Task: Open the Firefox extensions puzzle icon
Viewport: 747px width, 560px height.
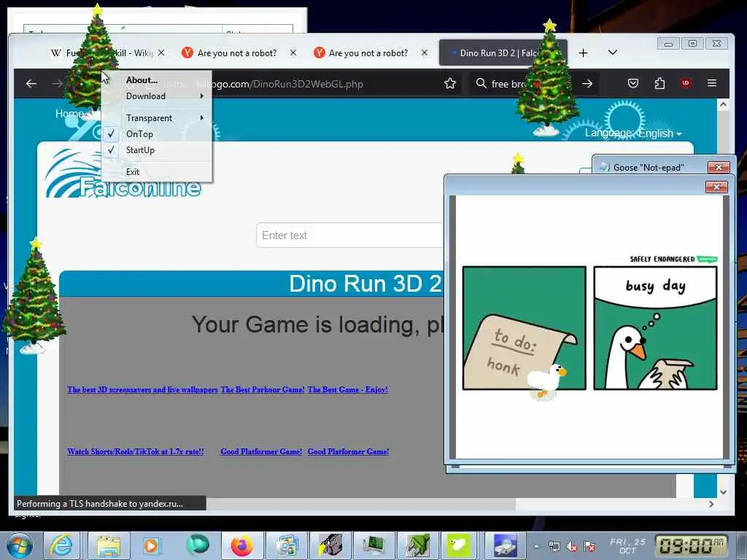Action: (x=659, y=84)
